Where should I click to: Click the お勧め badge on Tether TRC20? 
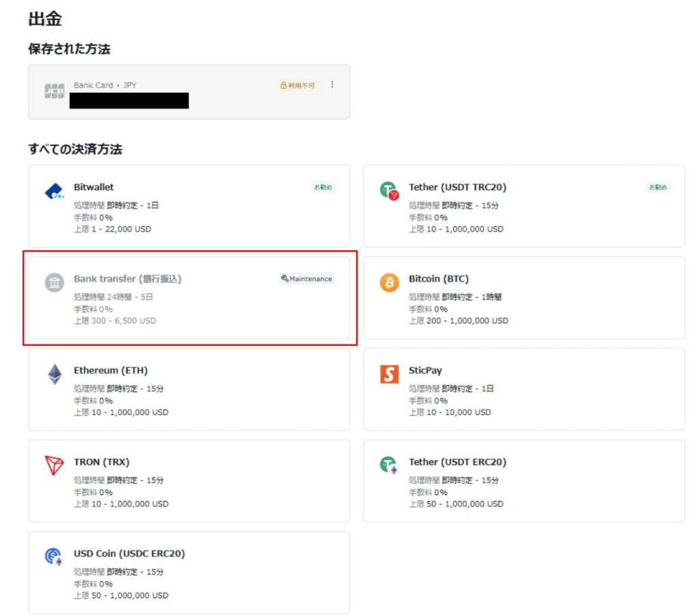point(658,186)
